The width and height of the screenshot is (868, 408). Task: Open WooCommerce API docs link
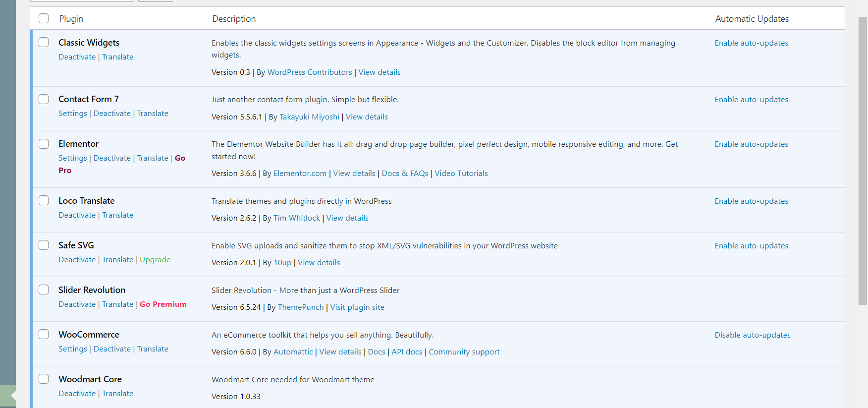[x=407, y=352]
